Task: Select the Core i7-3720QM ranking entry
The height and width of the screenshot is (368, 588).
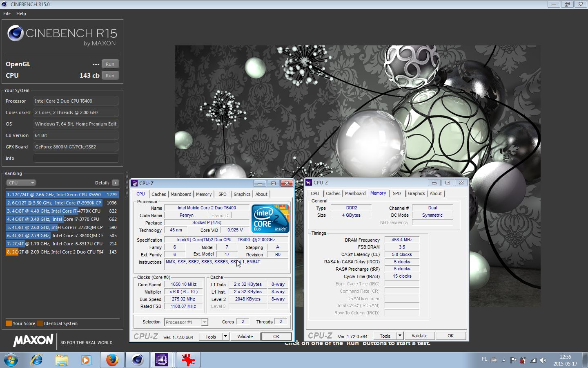Action: [62, 227]
